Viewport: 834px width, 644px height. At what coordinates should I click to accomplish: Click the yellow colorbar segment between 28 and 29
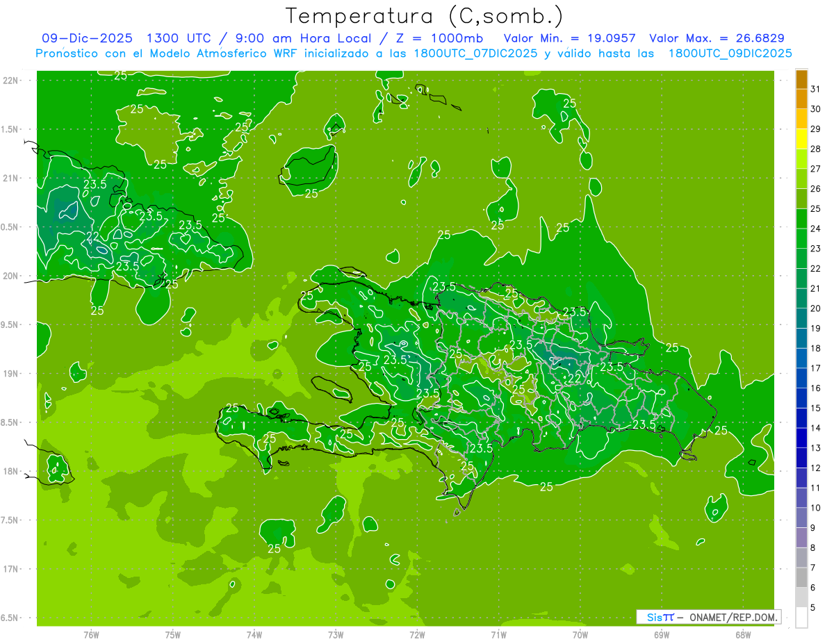pyautogui.click(x=801, y=139)
